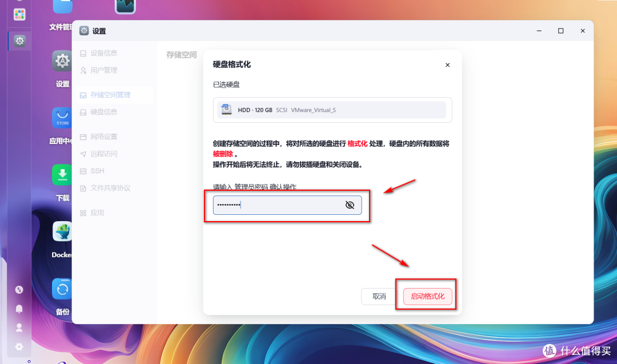The image size is (617, 364).
Task: Click the 用户管理 person icon
Action: click(x=83, y=70)
